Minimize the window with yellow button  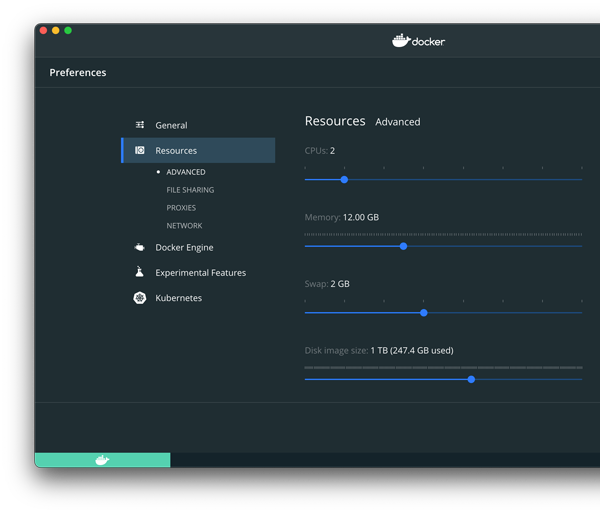[x=56, y=31]
